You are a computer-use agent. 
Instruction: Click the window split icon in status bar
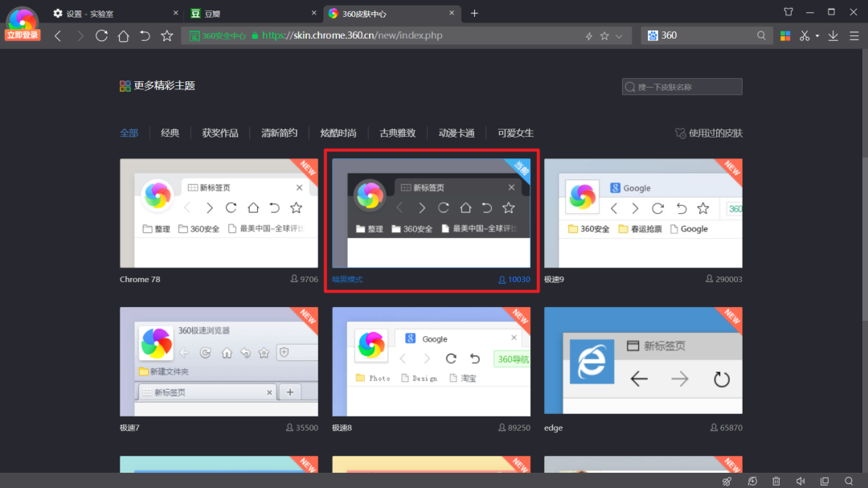[825, 481]
